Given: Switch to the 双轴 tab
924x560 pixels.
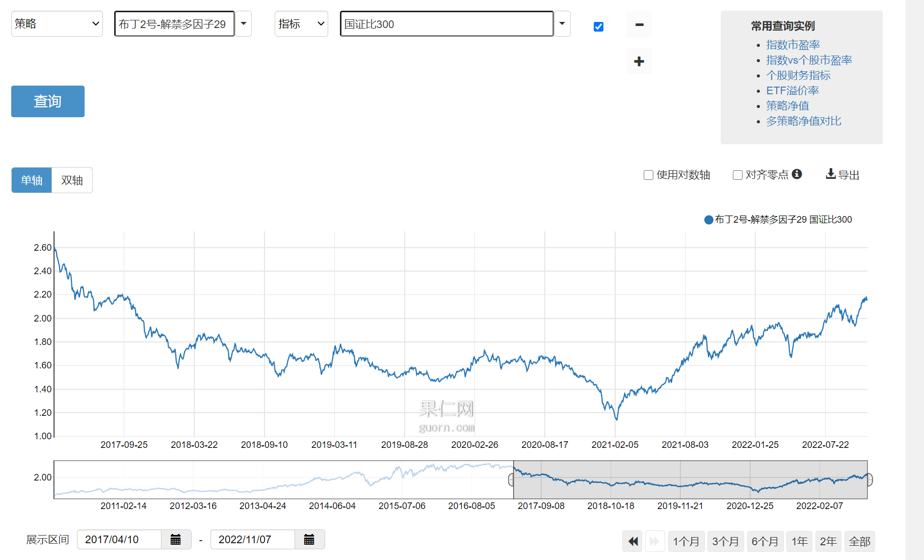Looking at the screenshot, I should pos(72,180).
